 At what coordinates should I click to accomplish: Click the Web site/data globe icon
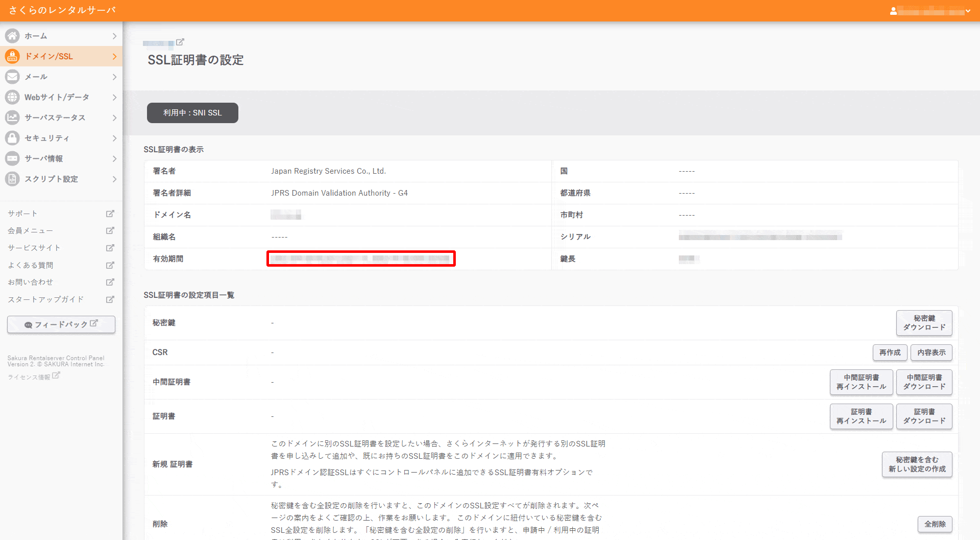pyautogui.click(x=12, y=97)
